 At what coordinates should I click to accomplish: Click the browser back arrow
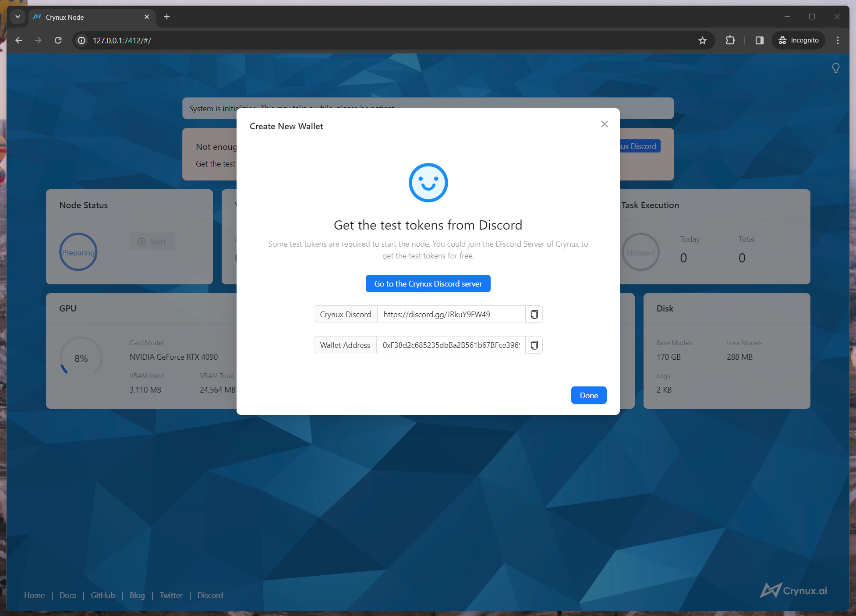click(x=18, y=40)
